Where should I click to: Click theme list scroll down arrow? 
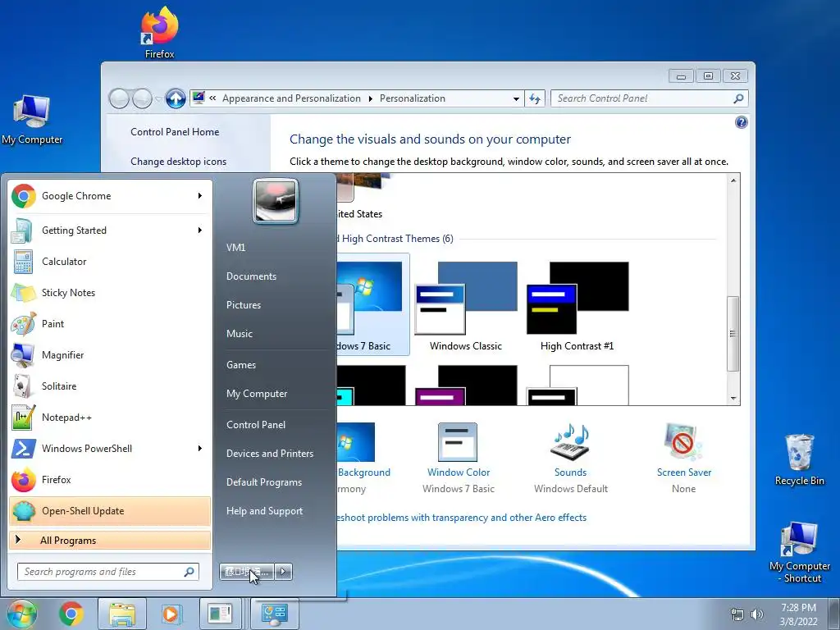pyautogui.click(x=733, y=399)
